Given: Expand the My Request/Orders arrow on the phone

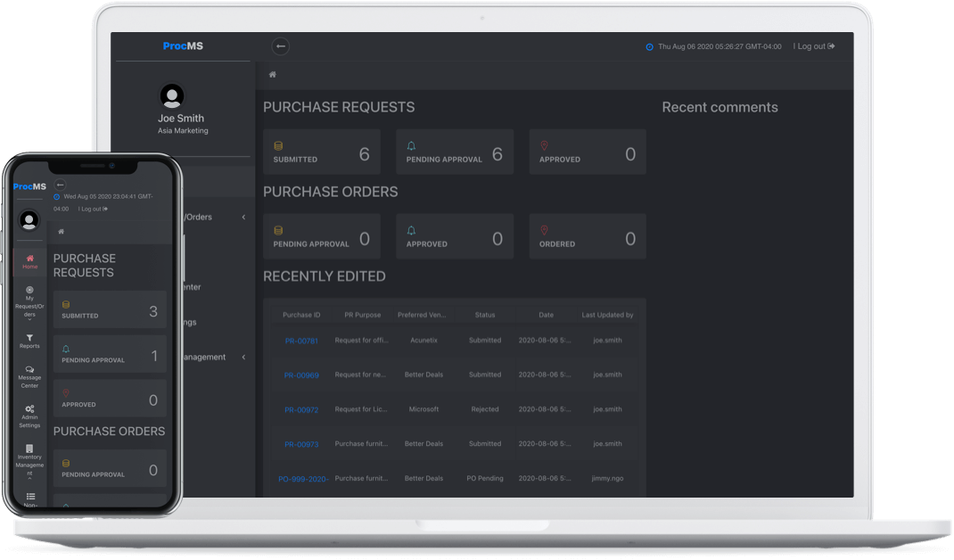Looking at the screenshot, I should tap(29, 319).
